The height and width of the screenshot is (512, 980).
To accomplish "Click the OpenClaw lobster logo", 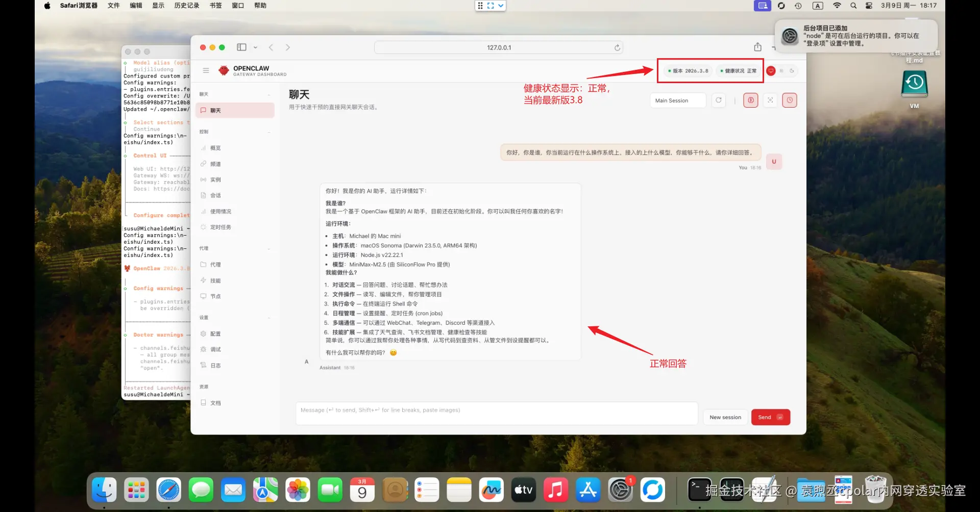I will (224, 70).
